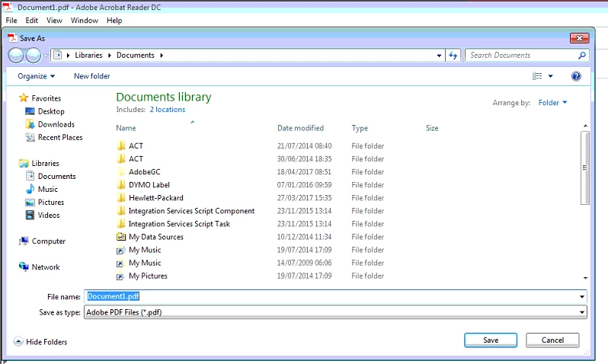This screenshot has height=364, width=608.
Task: Sort by the Date modified column header
Action: click(300, 128)
